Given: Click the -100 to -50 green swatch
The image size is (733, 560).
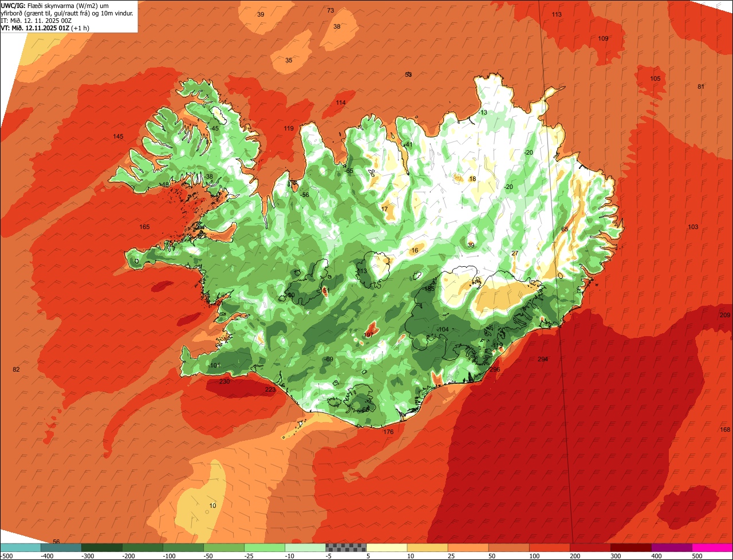Looking at the screenshot, I should tap(183, 547).
